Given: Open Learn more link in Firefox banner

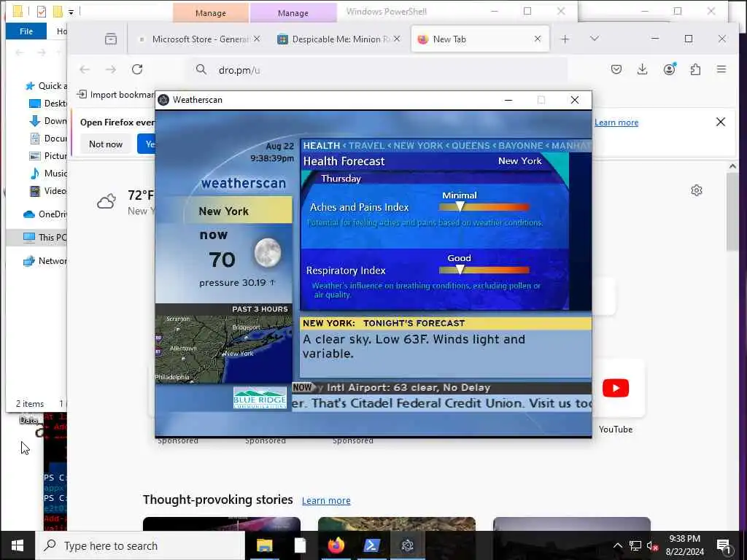Looking at the screenshot, I should [x=616, y=122].
